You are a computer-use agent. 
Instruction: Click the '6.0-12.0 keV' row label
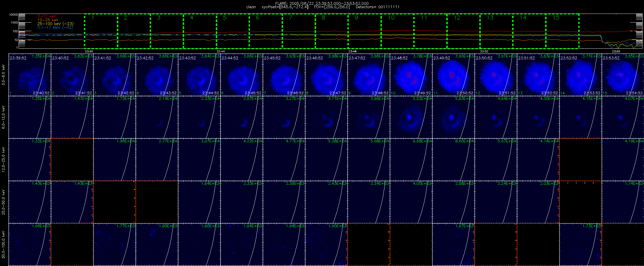point(3,117)
